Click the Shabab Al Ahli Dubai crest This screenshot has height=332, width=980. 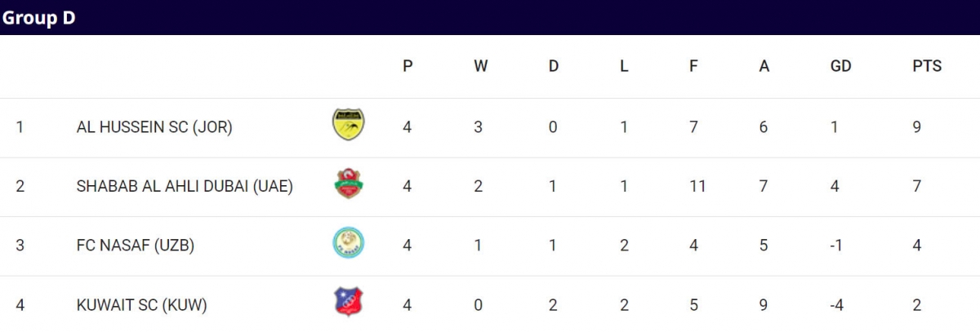tap(349, 184)
